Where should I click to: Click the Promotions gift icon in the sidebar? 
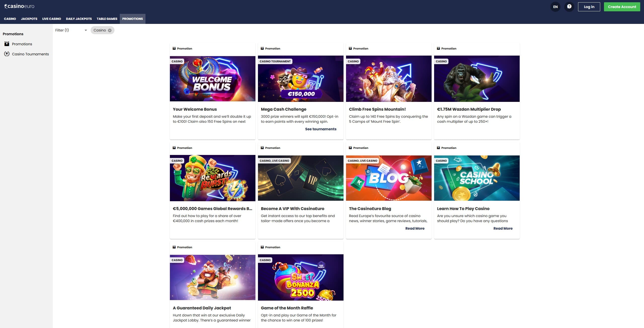tap(7, 44)
